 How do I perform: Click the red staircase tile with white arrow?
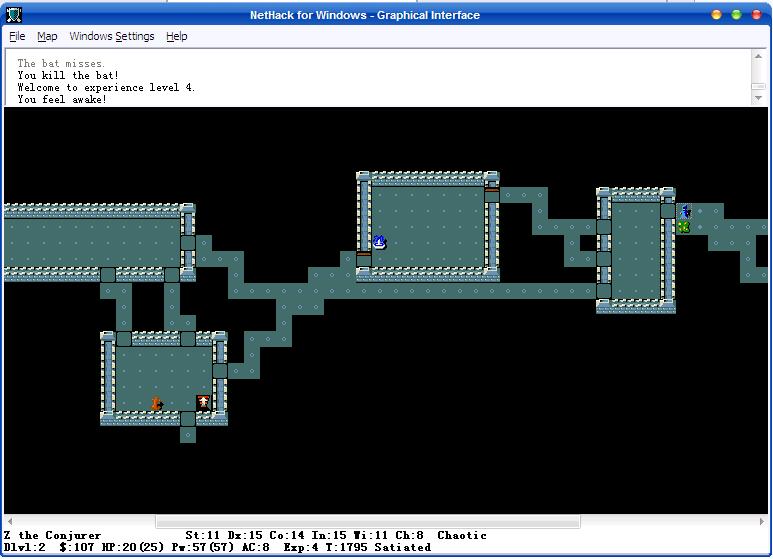tap(204, 403)
